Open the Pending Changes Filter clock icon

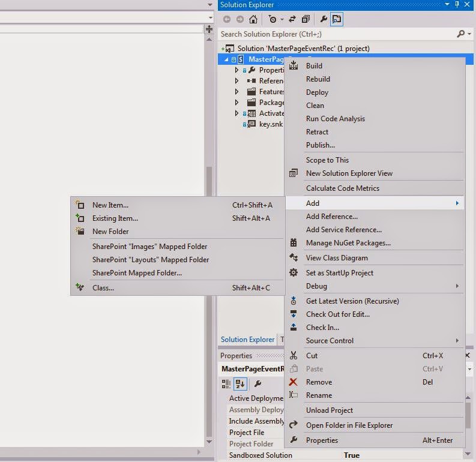click(x=273, y=19)
